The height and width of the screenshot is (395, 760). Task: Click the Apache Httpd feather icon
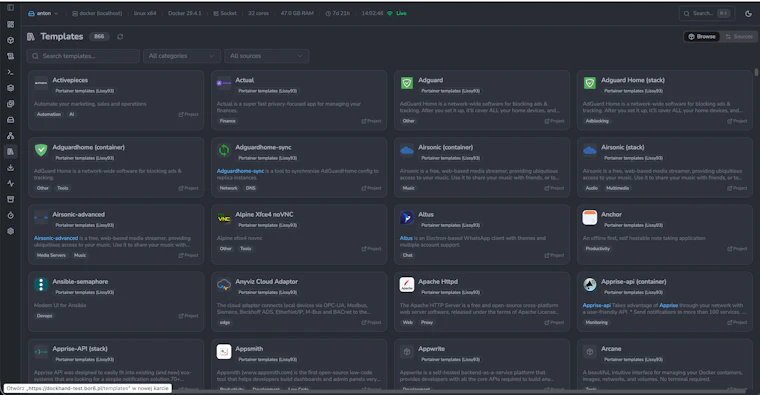tap(407, 284)
